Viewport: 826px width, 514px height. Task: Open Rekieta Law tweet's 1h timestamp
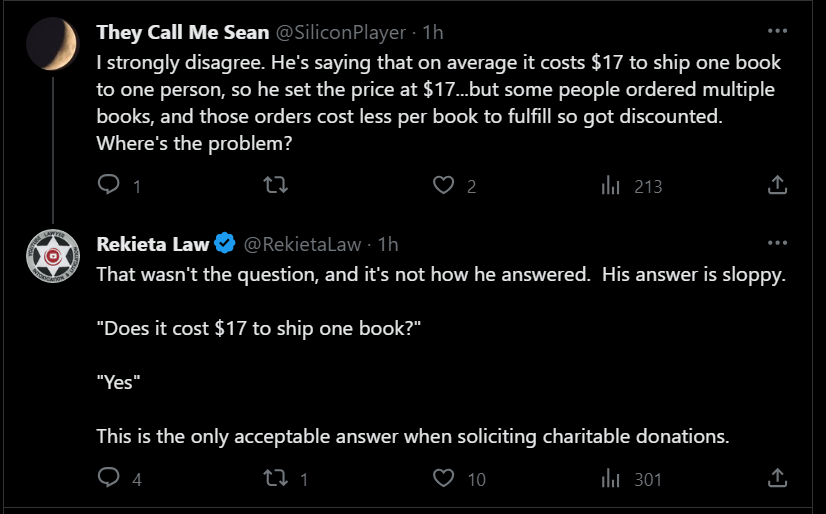tap(388, 244)
